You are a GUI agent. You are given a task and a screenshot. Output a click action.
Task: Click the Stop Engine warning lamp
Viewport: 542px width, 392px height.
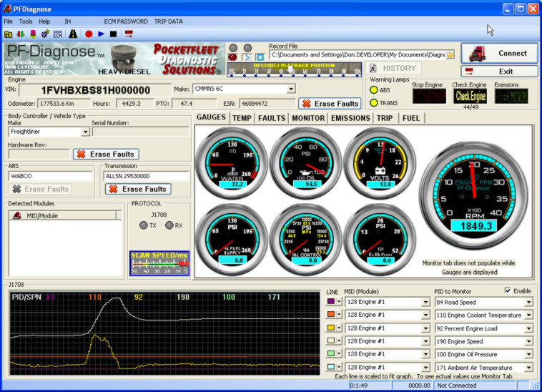pos(429,96)
